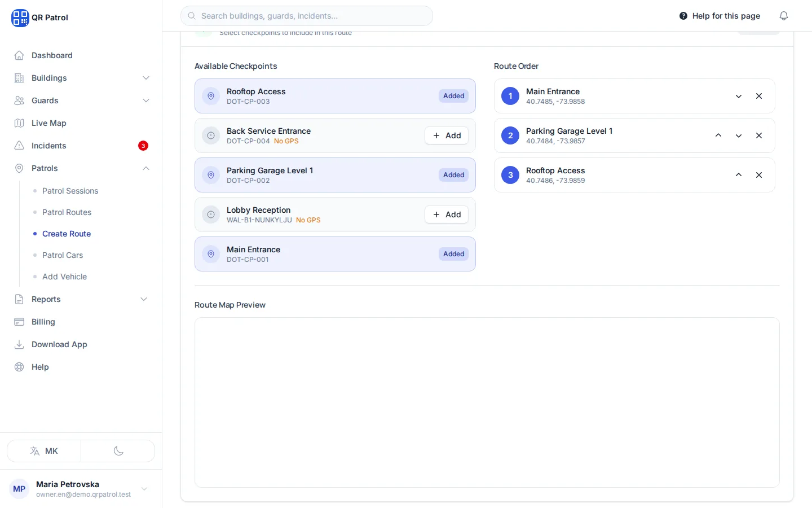
Task: Open Help for this page
Action: (720, 16)
